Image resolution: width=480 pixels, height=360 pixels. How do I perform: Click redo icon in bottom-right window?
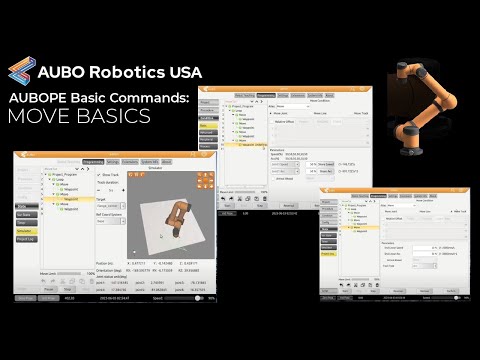pyautogui.click(x=348, y=285)
